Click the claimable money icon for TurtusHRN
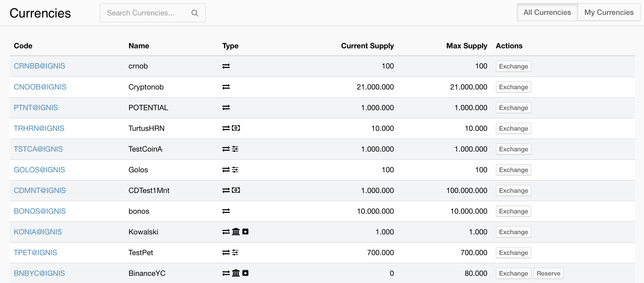 236,128
